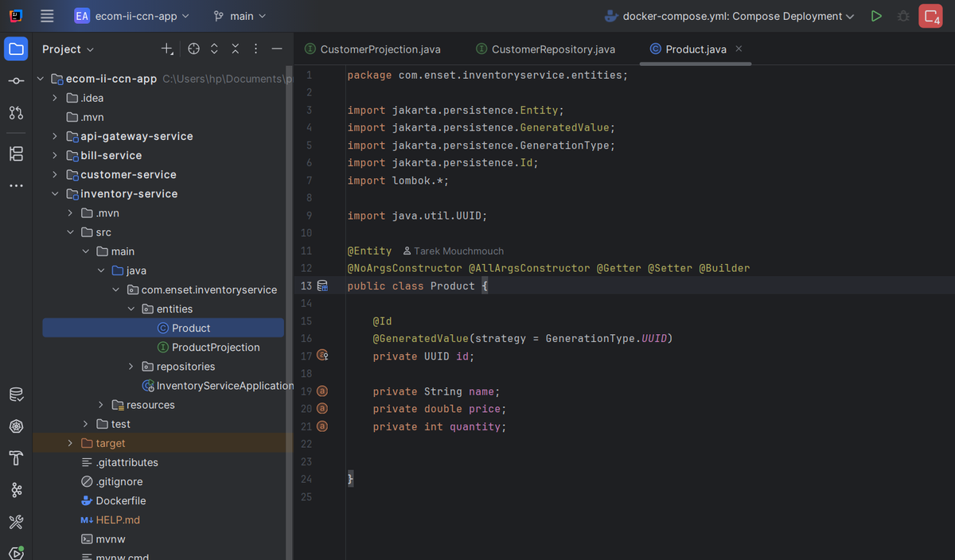Expand the repositories package
The image size is (955, 560).
(131, 367)
